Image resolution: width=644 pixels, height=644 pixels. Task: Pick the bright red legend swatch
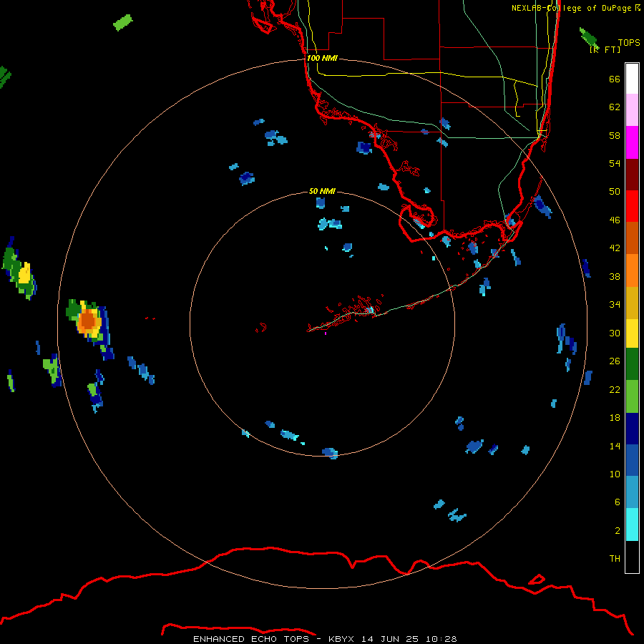click(x=632, y=206)
